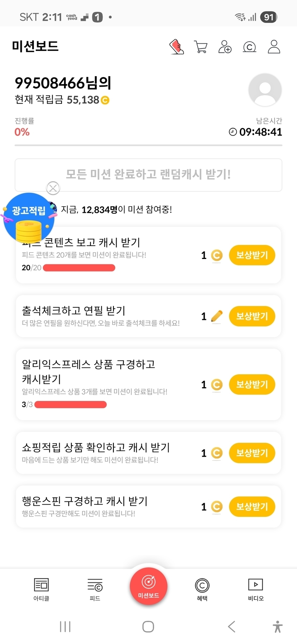
Task: Claim reward for feed contents mission
Action: [x=252, y=255]
